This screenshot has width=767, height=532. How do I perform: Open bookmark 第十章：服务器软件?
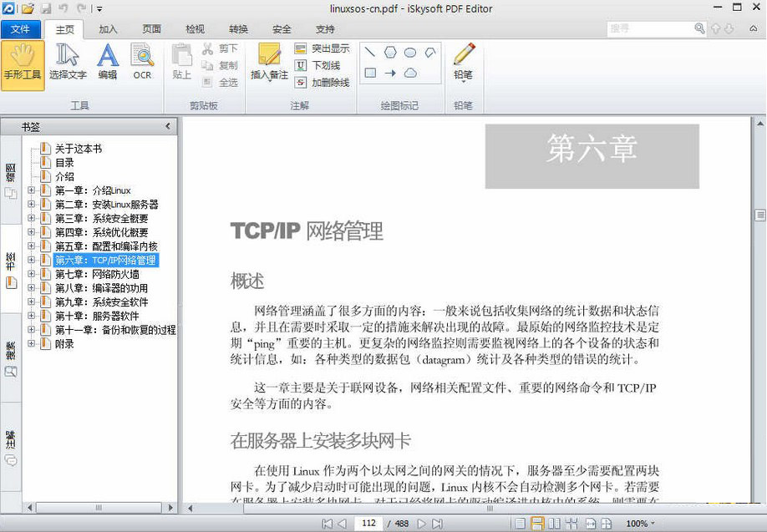[97, 316]
